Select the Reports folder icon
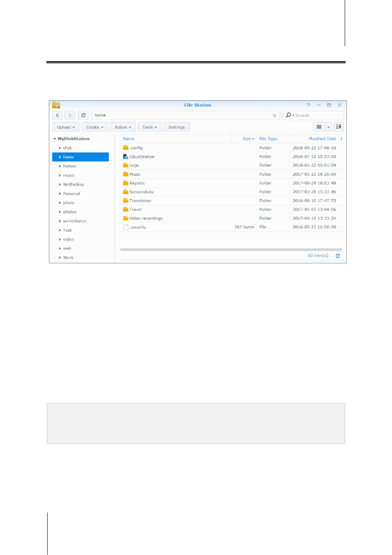The image size is (392, 555). coord(126,183)
